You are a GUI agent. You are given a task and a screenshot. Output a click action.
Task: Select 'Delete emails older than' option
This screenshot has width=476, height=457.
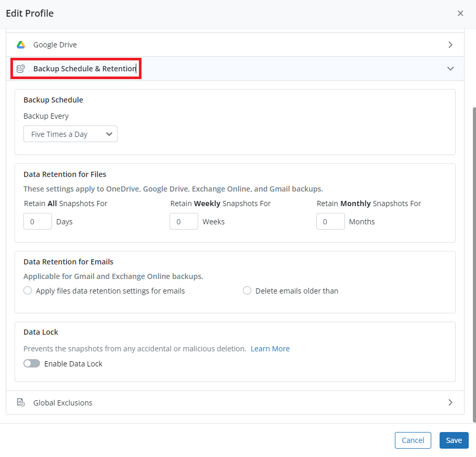point(247,290)
